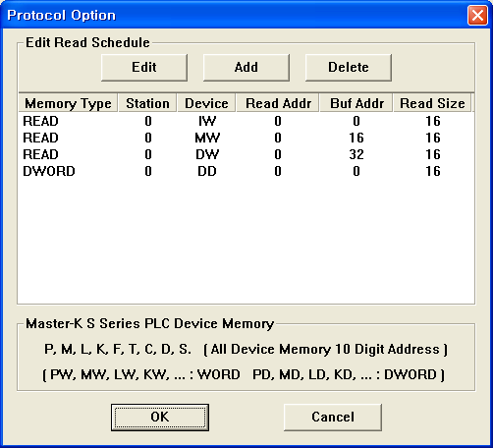
Task: Click the Buf Addr column header
Action: tap(356, 103)
